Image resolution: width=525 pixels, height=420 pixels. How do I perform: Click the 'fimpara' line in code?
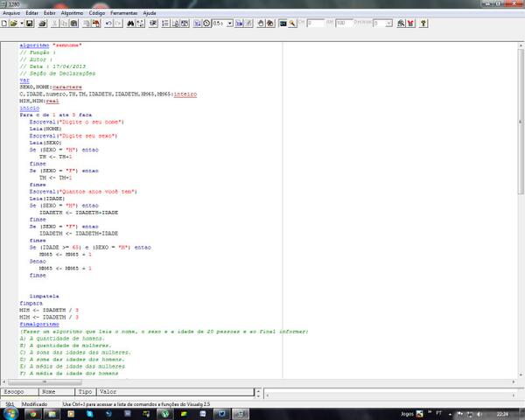(x=31, y=304)
